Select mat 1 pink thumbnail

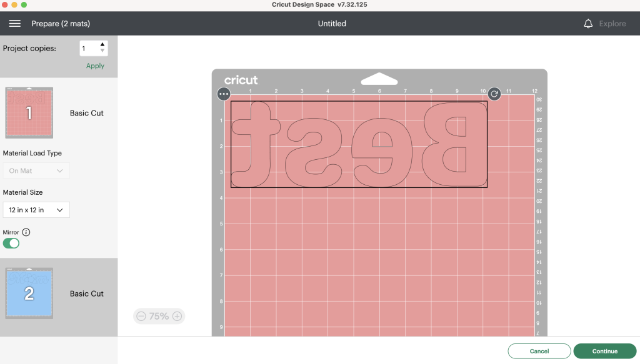pos(29,112)
